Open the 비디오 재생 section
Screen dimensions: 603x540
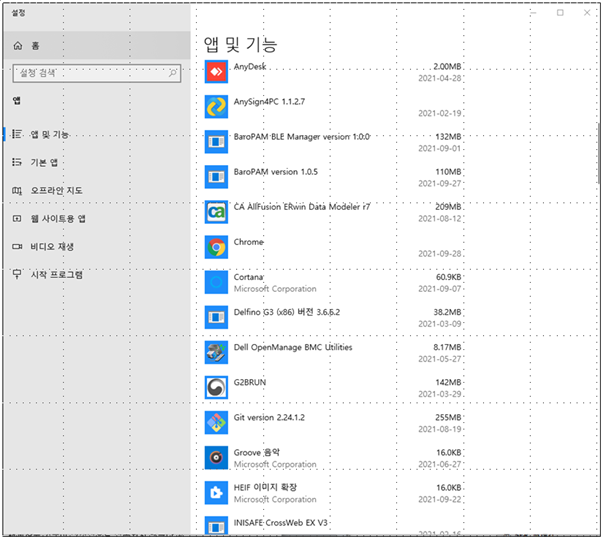pos(97,247)
